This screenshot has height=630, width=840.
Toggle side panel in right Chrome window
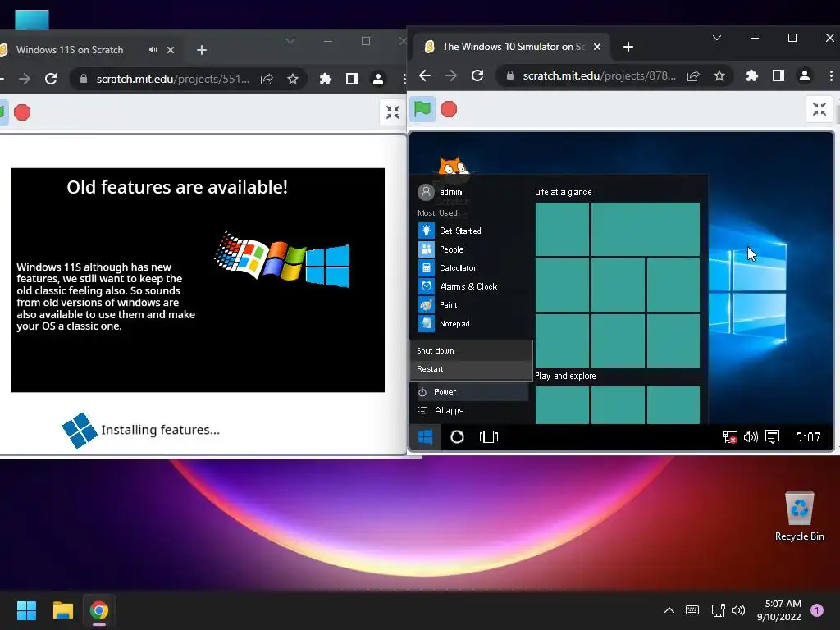click(x=778, y=75)
